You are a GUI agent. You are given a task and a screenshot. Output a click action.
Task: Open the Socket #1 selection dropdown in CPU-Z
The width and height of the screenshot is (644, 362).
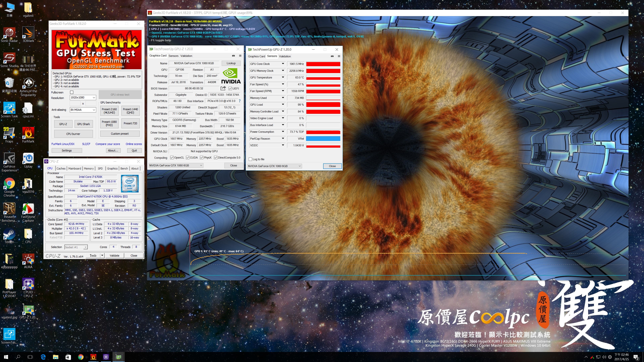coord(76,247)
